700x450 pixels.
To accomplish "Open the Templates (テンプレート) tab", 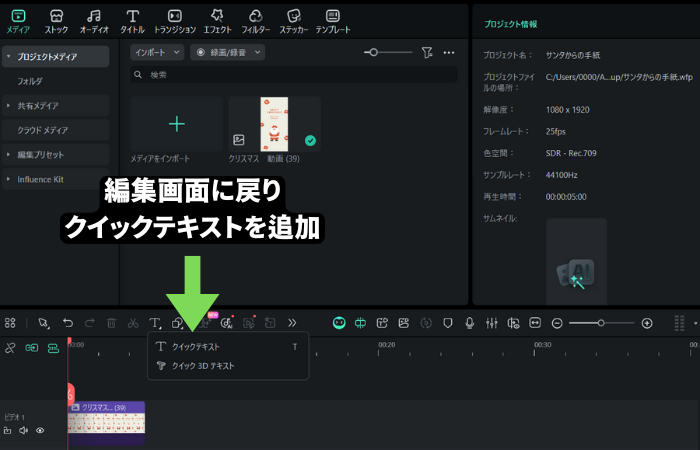I will coord(333,22).
